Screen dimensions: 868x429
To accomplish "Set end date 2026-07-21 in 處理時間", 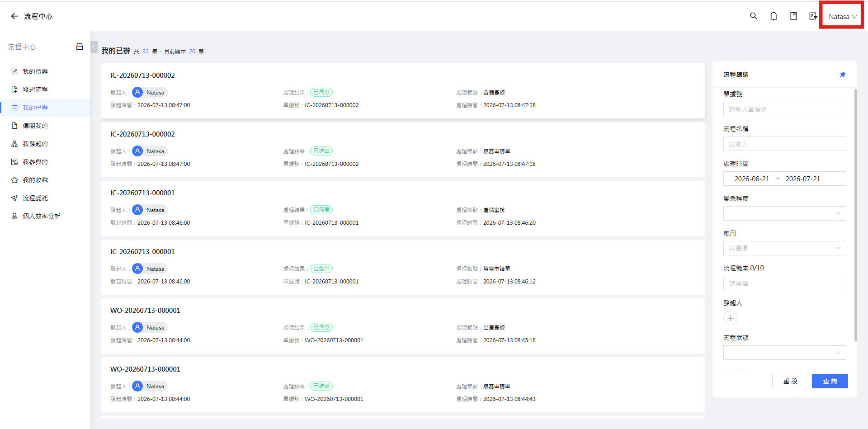I will (x=803, y=179).
